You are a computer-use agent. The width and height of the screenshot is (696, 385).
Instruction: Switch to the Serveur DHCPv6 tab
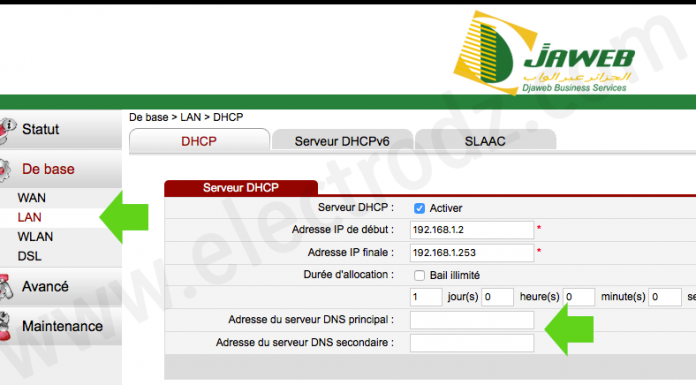[342, 141]
